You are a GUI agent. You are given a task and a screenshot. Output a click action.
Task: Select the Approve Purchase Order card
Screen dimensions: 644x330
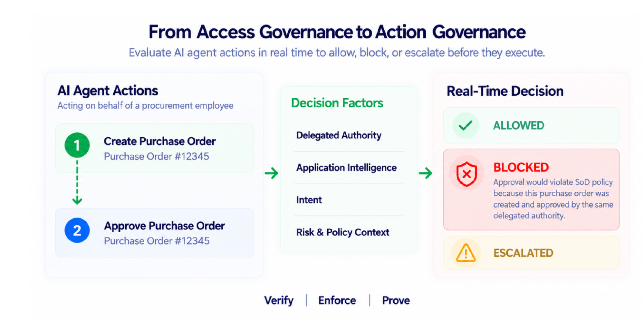pyautogui.click(x=155, y=233)
